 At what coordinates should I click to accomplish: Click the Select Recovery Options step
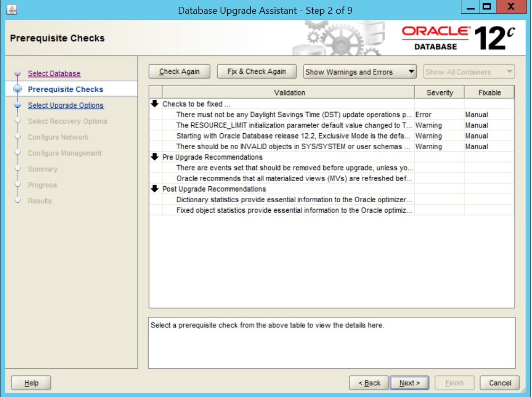tap(67, 121)
